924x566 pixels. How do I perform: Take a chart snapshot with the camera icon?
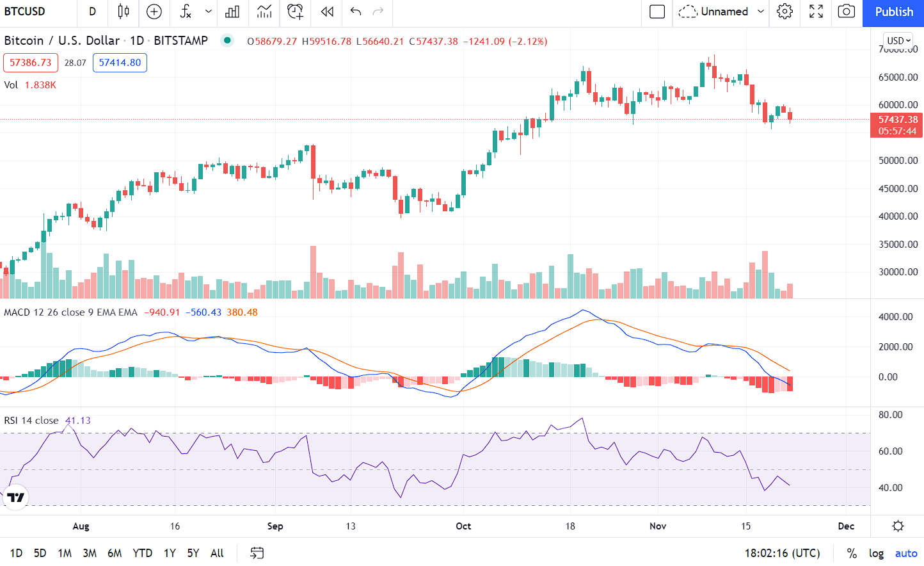846,12
